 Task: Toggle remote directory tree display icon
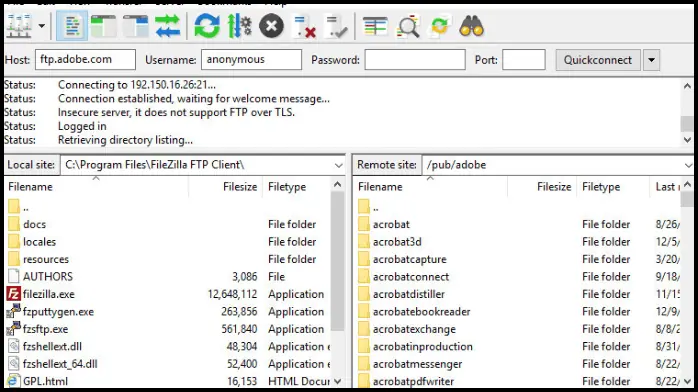[135, 26]
